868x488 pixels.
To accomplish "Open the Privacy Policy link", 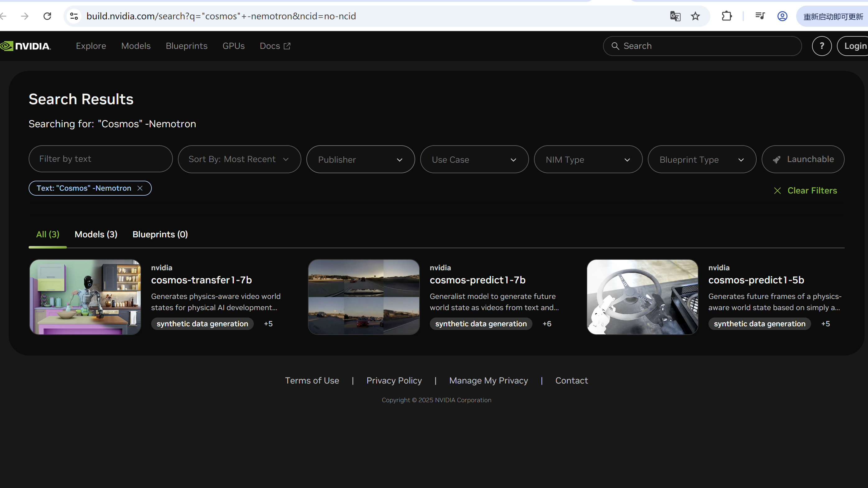I will [x=394, y=380].
